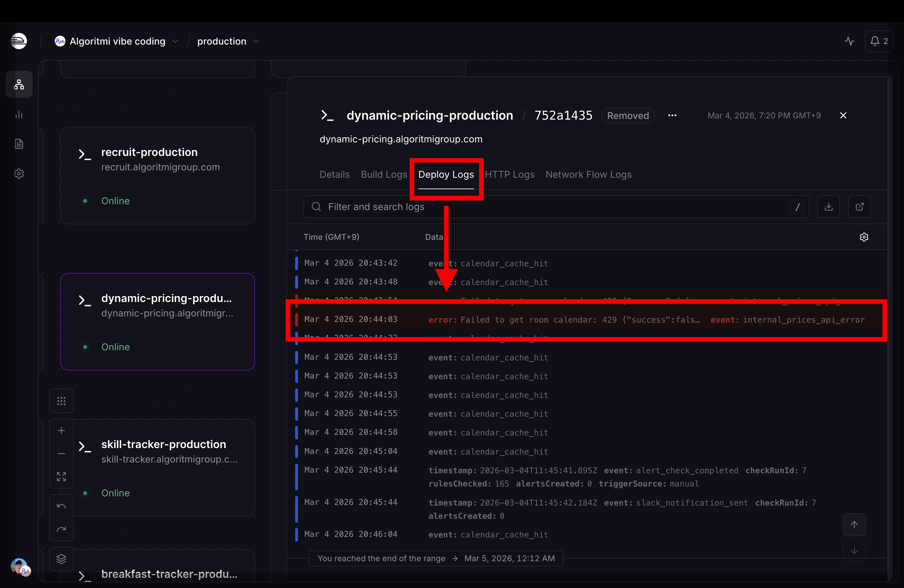This screenshot has height=588, width=904.
Task: Open deploy logs in external window
Action: click(x=859, y=207)
